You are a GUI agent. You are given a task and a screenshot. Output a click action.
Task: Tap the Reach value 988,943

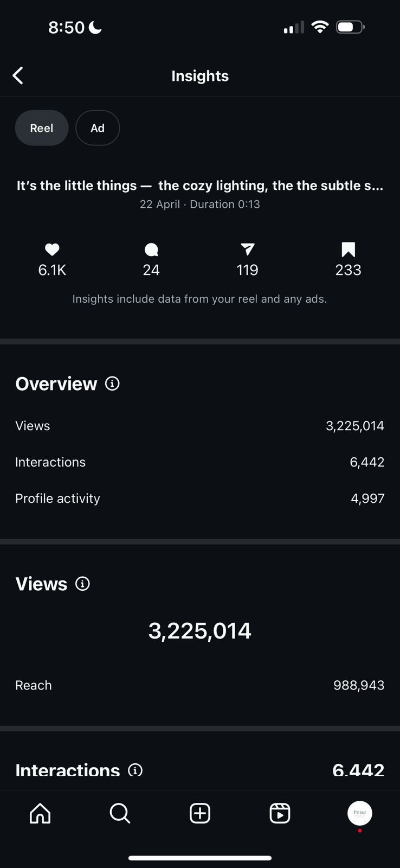(x=358, y=685)
